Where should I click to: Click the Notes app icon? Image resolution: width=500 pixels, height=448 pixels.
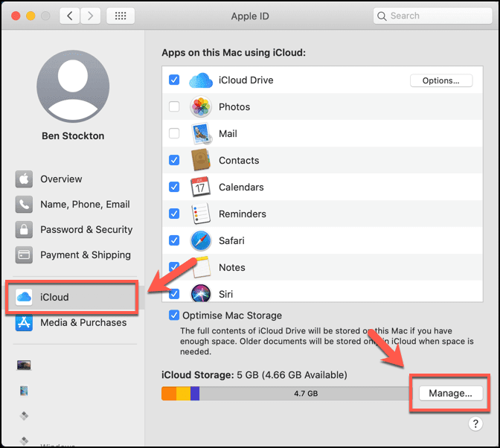[201, 266]
